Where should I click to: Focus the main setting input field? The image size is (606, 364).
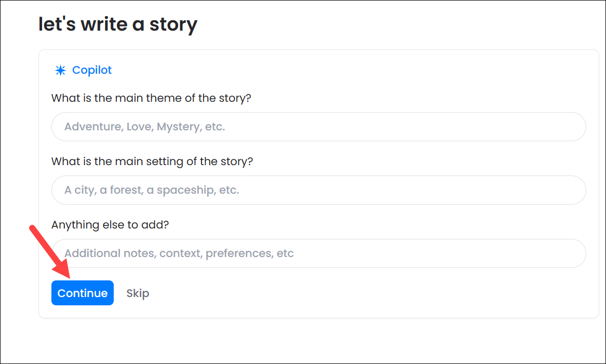[x=318, y=190]
